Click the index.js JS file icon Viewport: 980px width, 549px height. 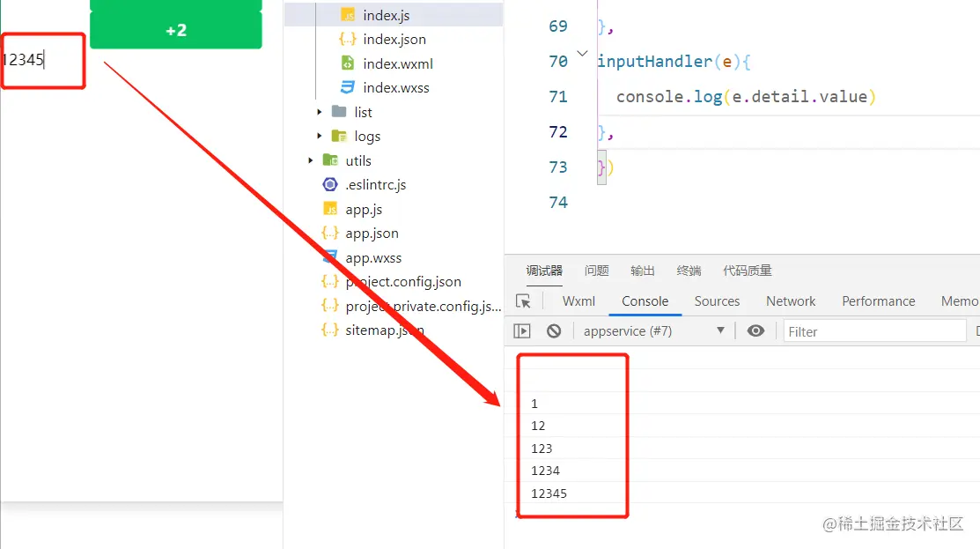pos(348,14)
